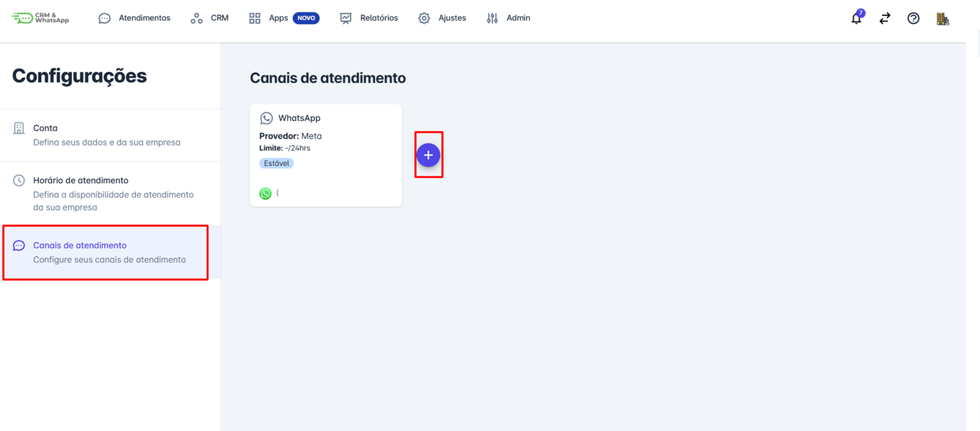The height and width of the screenshot is (431, 980).
Task: Click the blue plus button to add a channel
Action: tap(429, 155)
